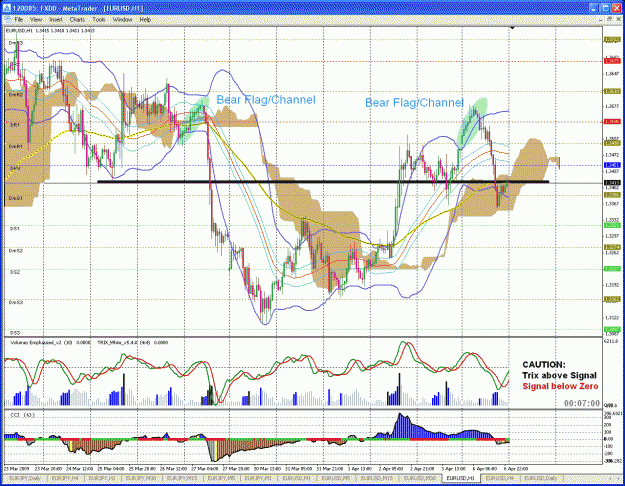Screen dimensions: 625x486
Task: Select the thick black horizontal support line
Action: pyautogui.click(x=323, y=182)
